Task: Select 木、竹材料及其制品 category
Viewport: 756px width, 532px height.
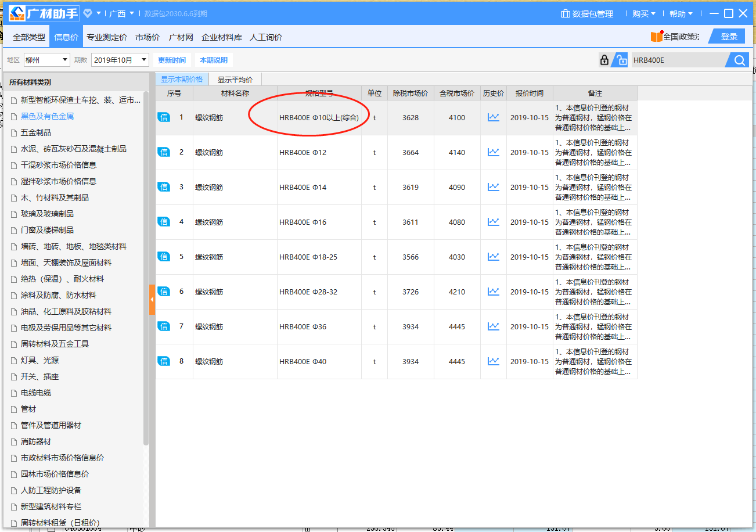Action: [55, 197]
